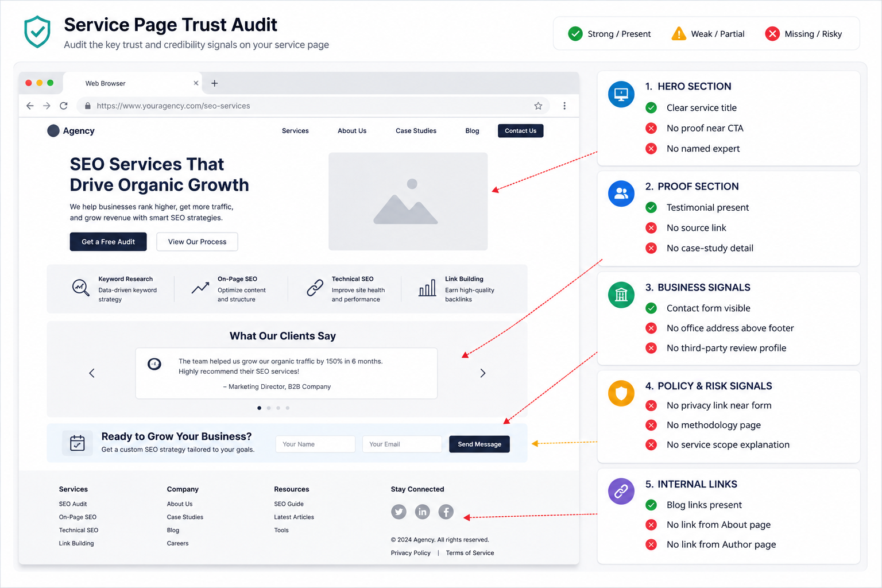
Task: Click the green check by Testimonial present
Action: coord(651,207)
